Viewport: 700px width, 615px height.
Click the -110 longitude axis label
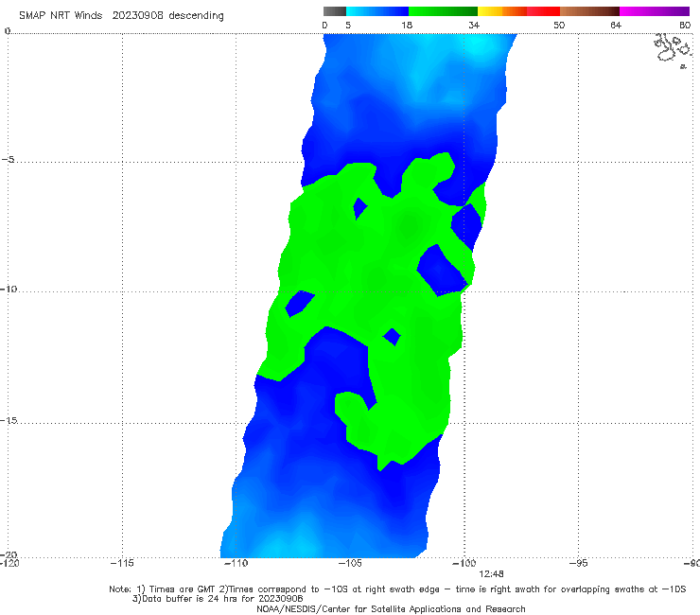click(x=236, y=563)
